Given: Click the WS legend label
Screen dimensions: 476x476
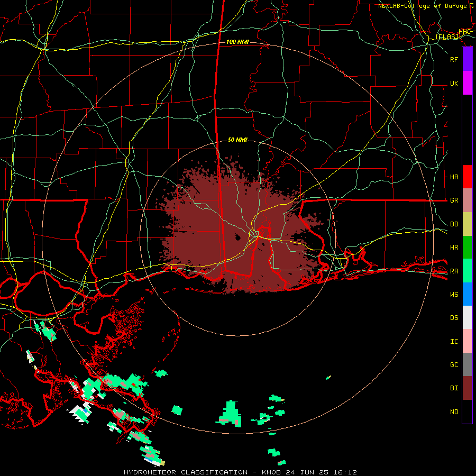Looking at the screenshot, I should [x=454, y=294].
